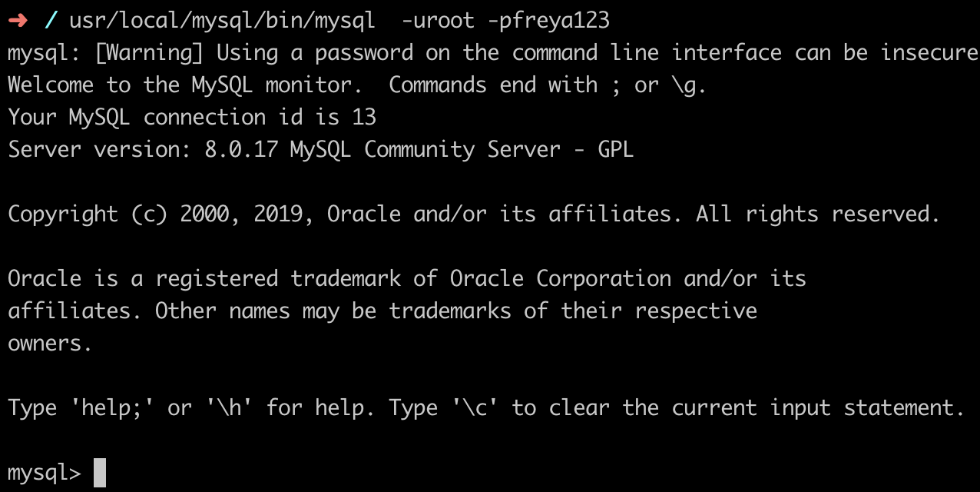Viewport: 980px width, 492px height.
Task: Click the 'Oracle Corporation' text
Action: pos(561,279)
